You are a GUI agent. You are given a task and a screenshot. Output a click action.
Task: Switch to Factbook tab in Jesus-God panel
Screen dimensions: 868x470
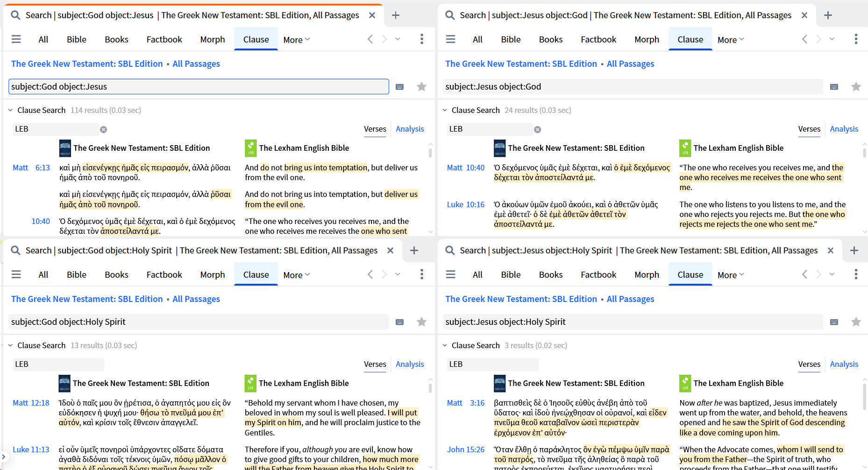[598, 40]
